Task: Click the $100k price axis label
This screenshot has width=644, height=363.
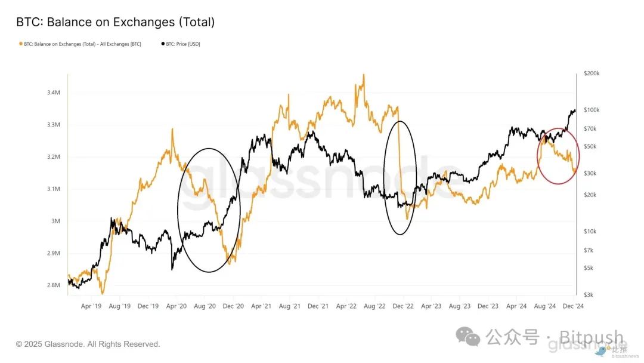Action: [x=592, y=110]
